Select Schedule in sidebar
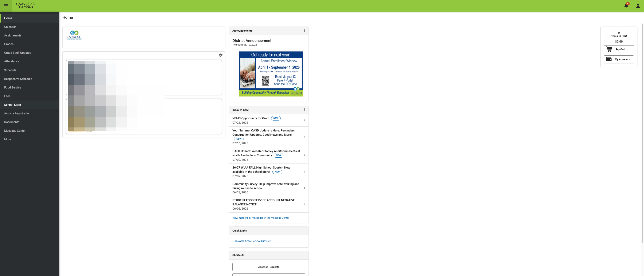Screen dimensions: 644x276 click(30, 70)
